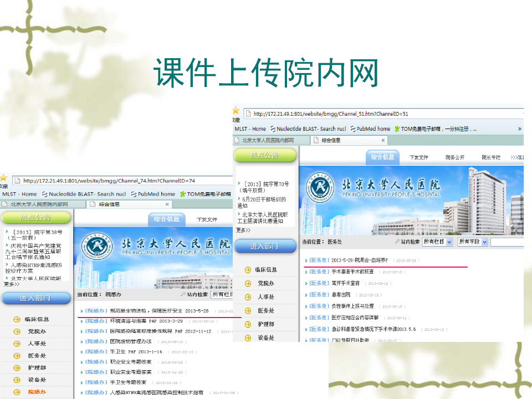532x399 pixels.
Task: Open PubMed home bookmark icon in Channel_51 browser
Action: click(x=353, y=129)
